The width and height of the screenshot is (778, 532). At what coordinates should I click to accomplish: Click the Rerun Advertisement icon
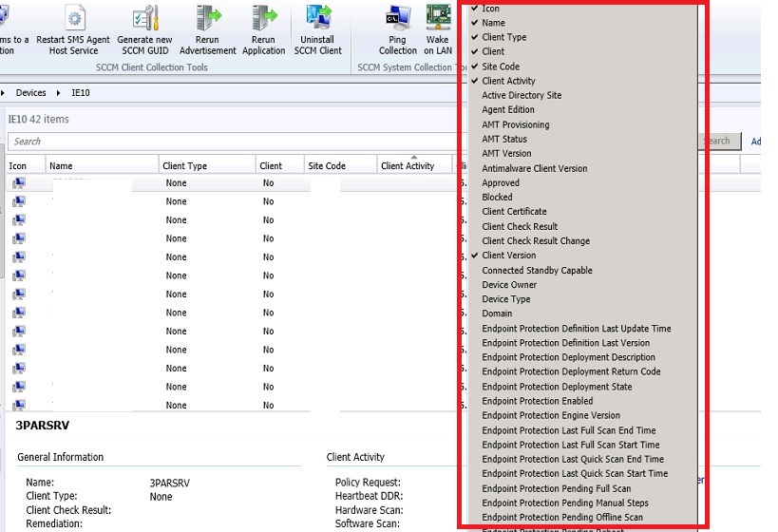tap(208, 18)
